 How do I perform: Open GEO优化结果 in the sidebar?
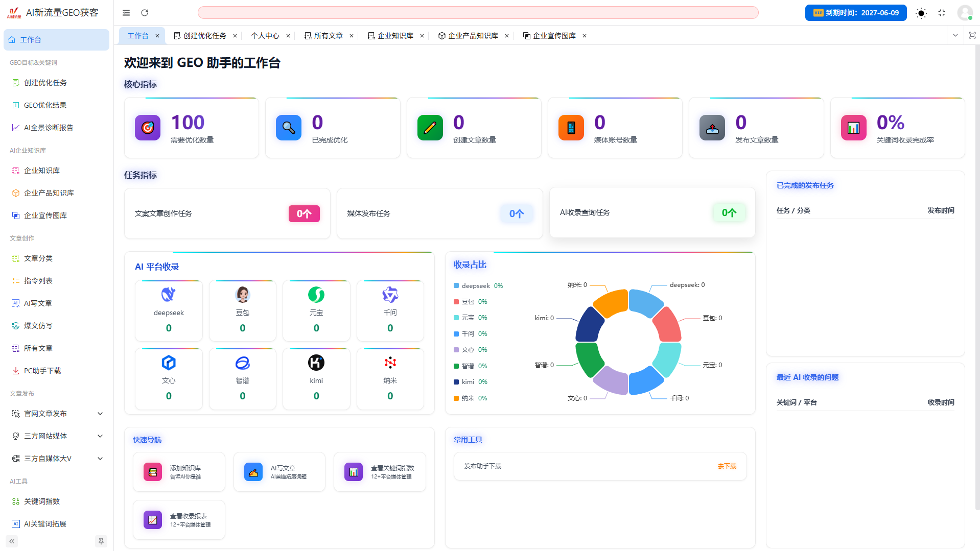point(56,105)
